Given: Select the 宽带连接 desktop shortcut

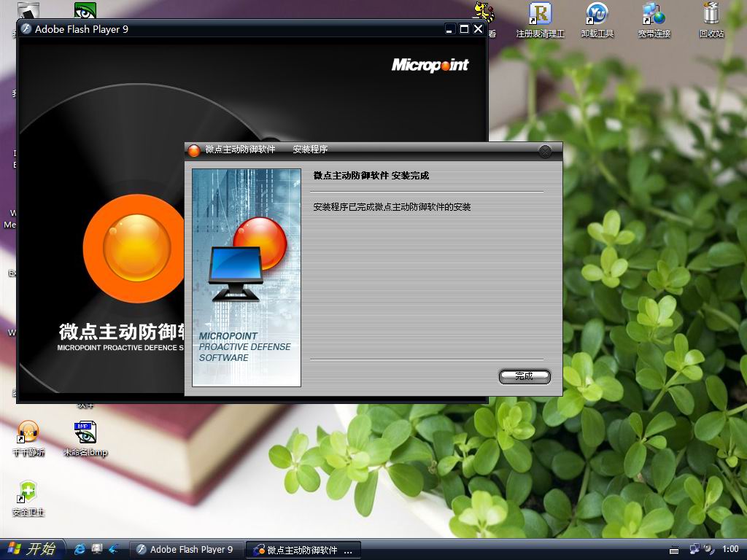Looking at the screenshot, I should tap(654, 20).
